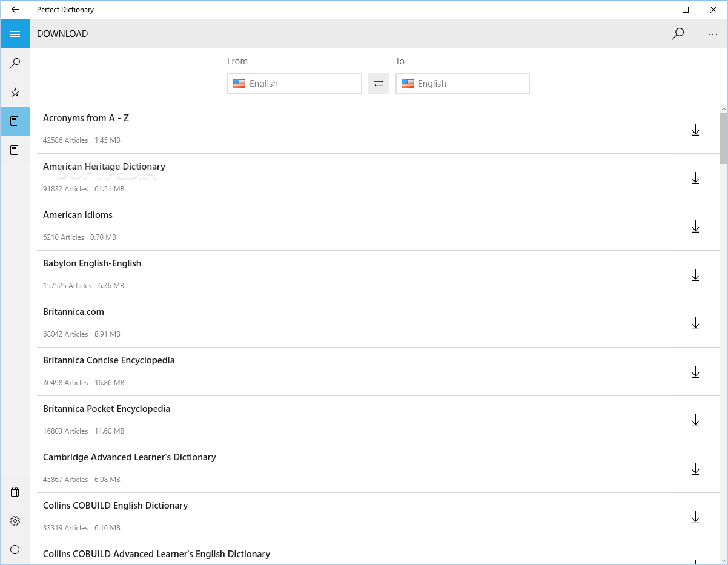This screenshot has height=565, width=728.
Task: Open the To language dropdown
Action: tap(463, 84)
